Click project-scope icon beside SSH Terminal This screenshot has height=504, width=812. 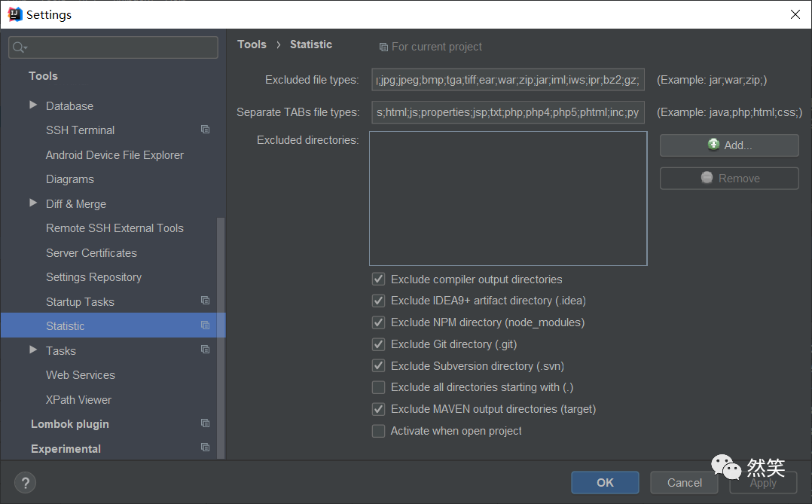point(205,130)
